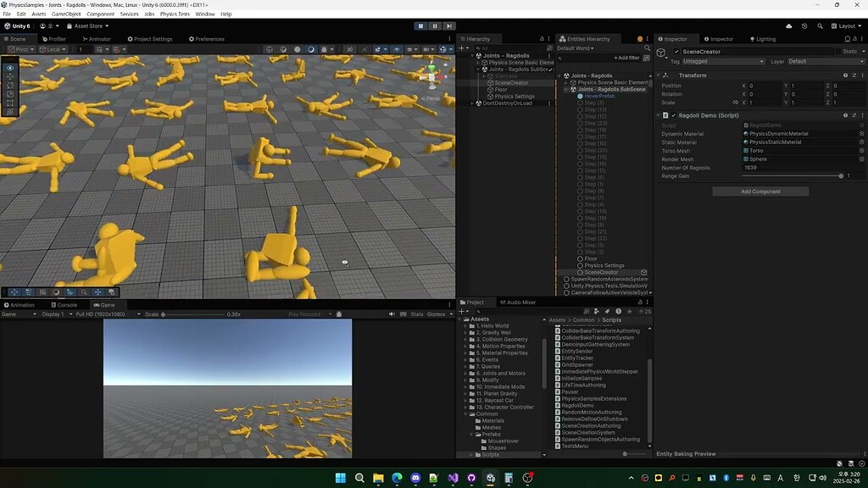Disable the Ragdoll Demo component checkbox
Image resolution: width=868 pixels, height=488 pixels.
[x=675, y=115]
